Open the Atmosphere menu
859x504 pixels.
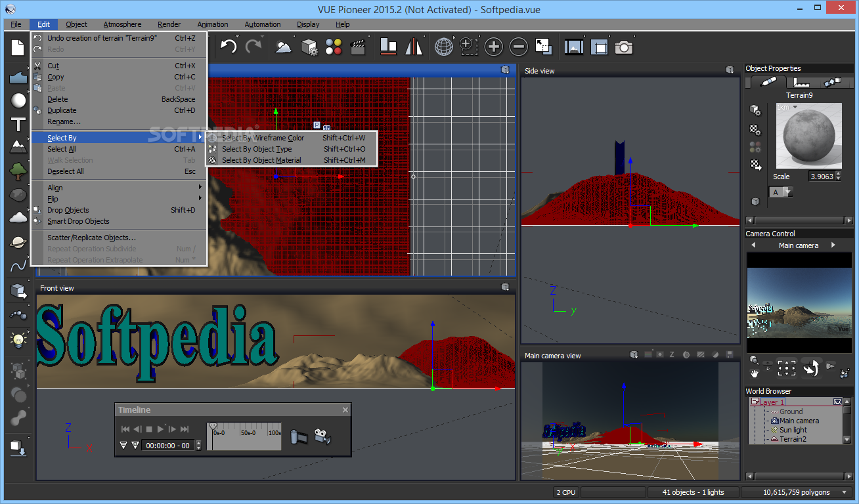pos(122,24)
